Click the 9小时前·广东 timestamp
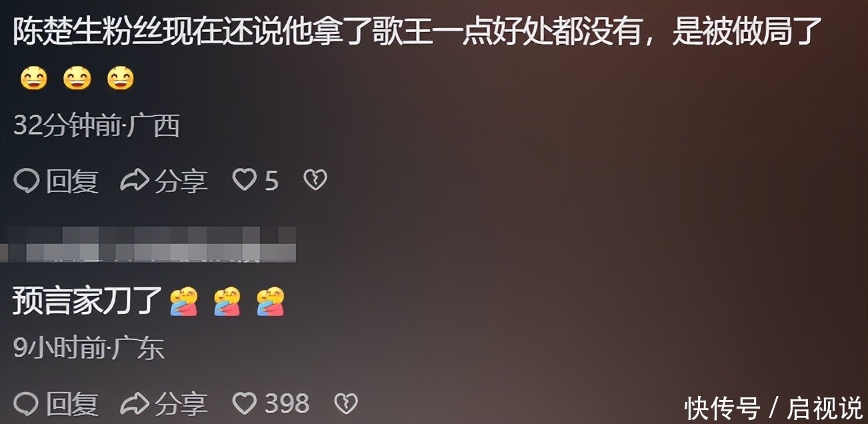The image size is (868, 424). tap(89, 349)
